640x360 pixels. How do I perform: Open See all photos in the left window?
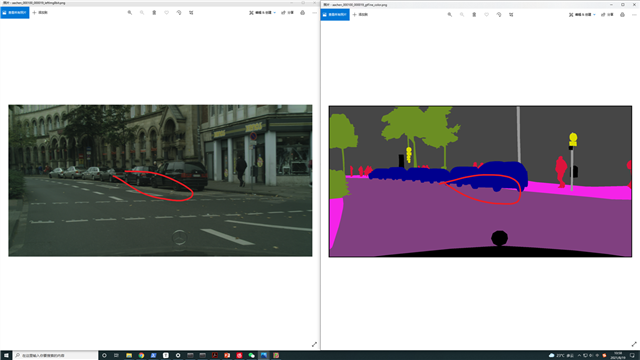15,13
